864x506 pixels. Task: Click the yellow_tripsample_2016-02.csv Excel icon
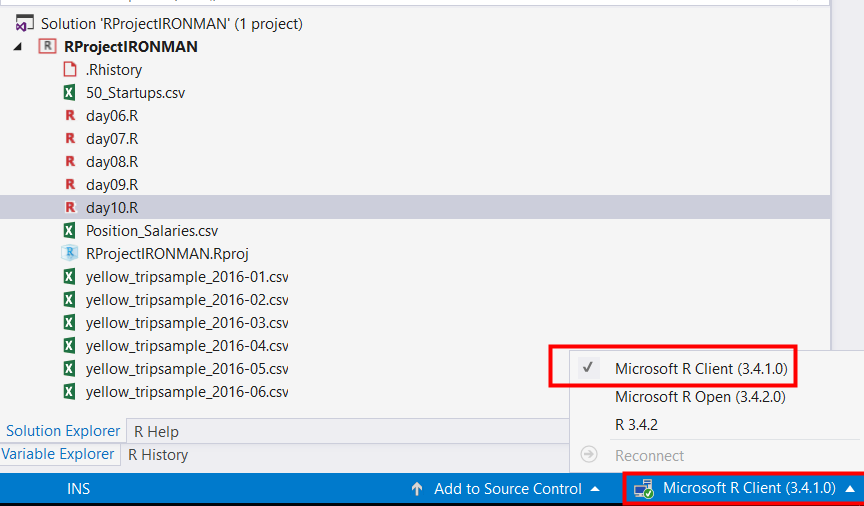click(x=69, y=300)
